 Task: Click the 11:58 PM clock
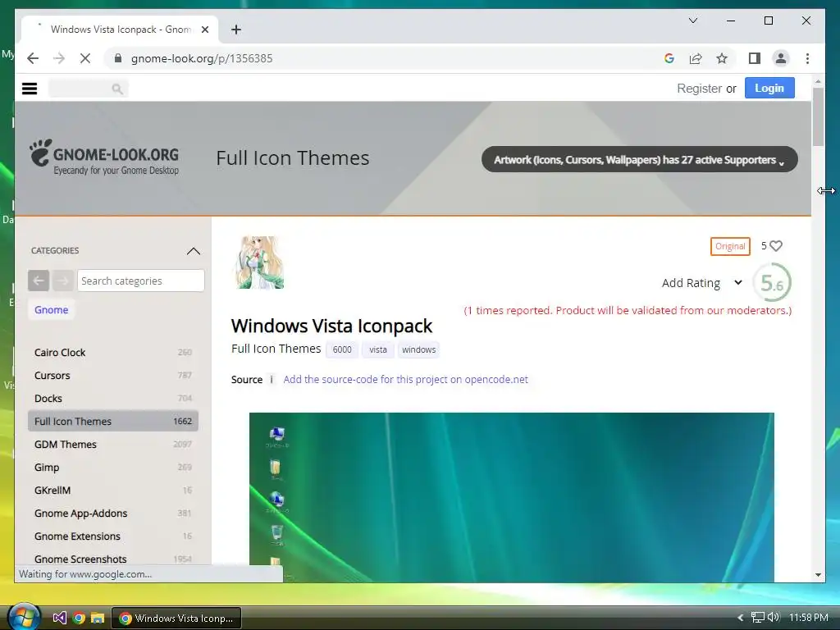pos(808,618)
